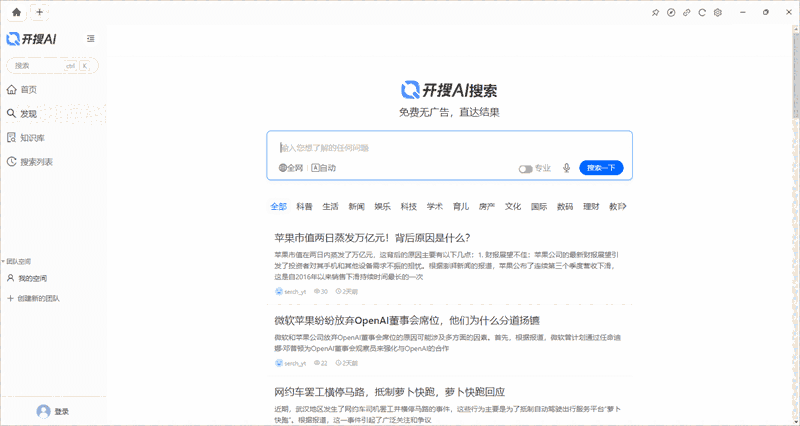The height and width of the screenshot is (426, 800).
Task: Click the user avatar next to 登录
Action: [43, 411]
